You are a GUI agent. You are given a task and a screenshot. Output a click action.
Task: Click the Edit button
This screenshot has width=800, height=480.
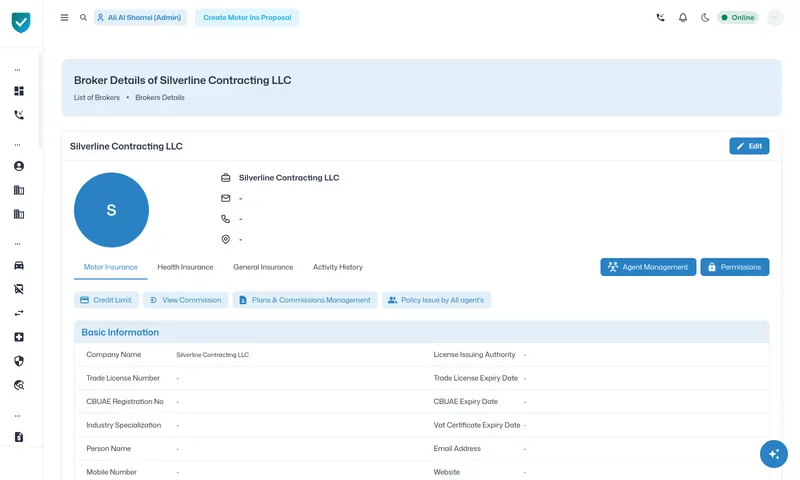click(749, 146)
